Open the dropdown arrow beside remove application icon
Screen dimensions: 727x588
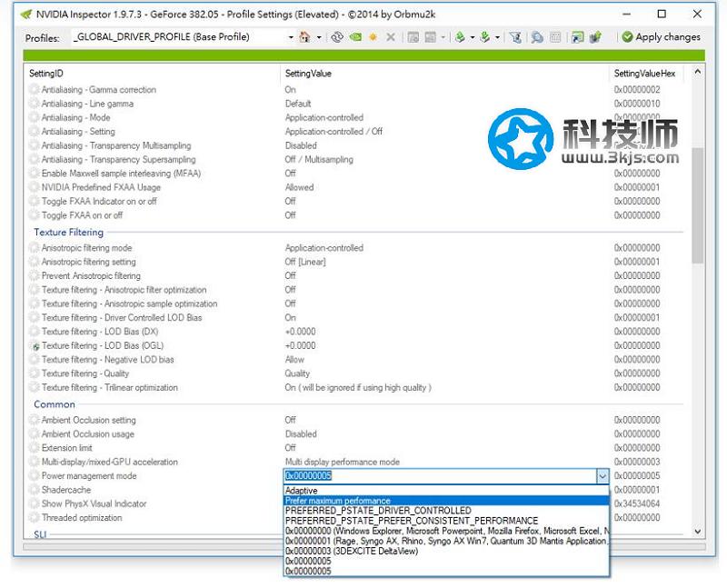point(443,37)
